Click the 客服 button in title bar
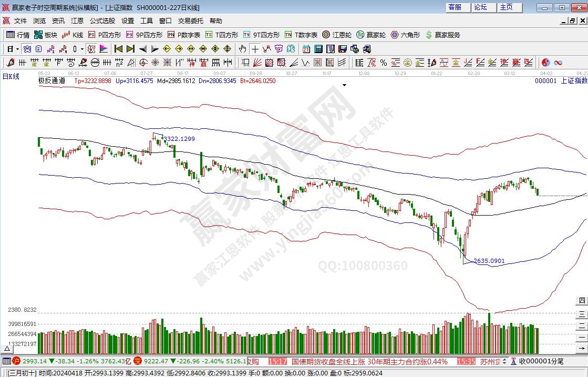 [455, 7]
